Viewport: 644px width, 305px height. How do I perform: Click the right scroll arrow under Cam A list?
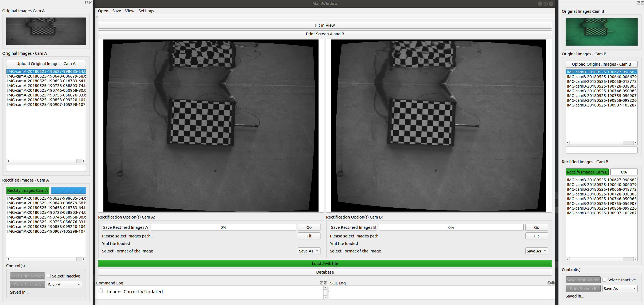point(83,161)
